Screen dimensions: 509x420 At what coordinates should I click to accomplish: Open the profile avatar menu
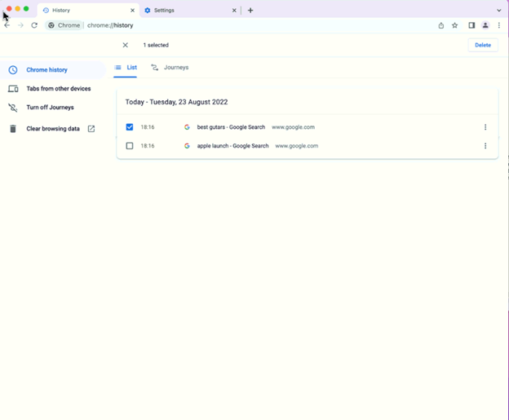(x=485, y=25)
